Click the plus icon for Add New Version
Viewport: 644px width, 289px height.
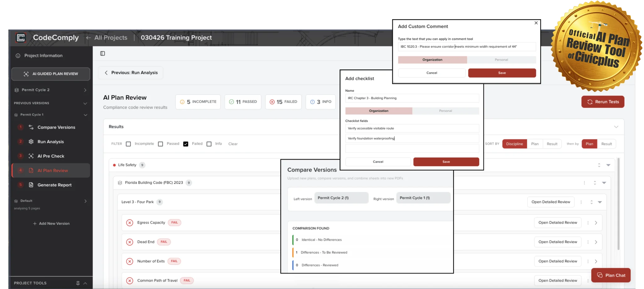[35, 224]
